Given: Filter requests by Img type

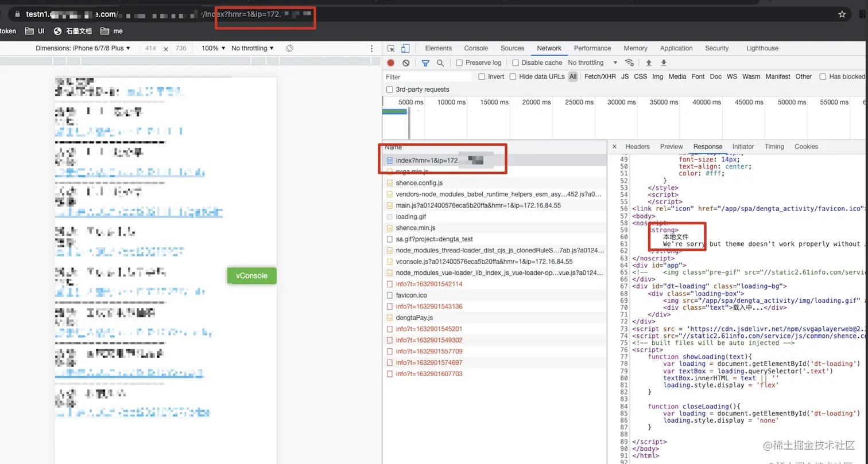Looking at the screenshot, I should point(657,77).
